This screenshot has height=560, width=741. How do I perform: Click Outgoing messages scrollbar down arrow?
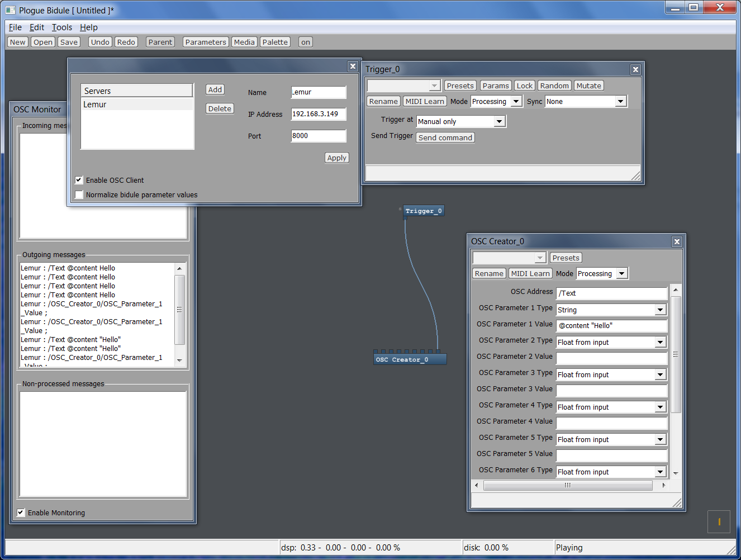tap(179, 360)
